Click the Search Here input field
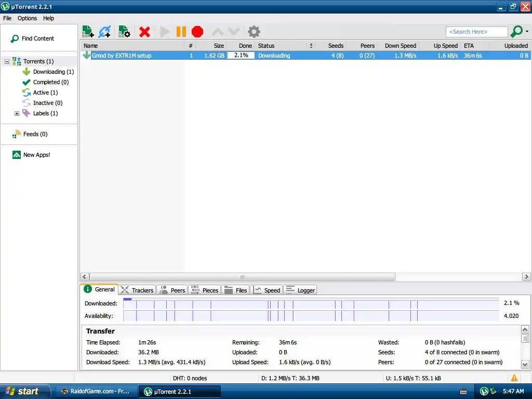This screenshot has height=399, width=532. (476, 32)
